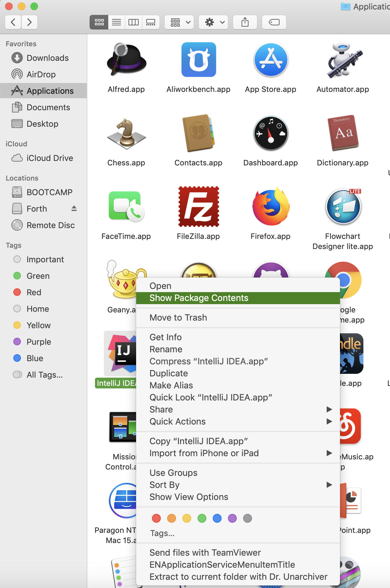Show All Tags... in sidebar

[x=43, y=374]
